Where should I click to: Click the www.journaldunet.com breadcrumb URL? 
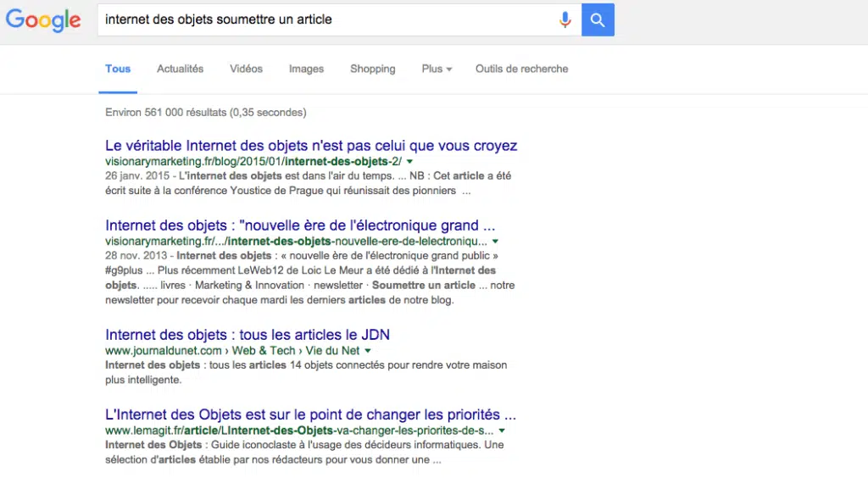point(232,351)
